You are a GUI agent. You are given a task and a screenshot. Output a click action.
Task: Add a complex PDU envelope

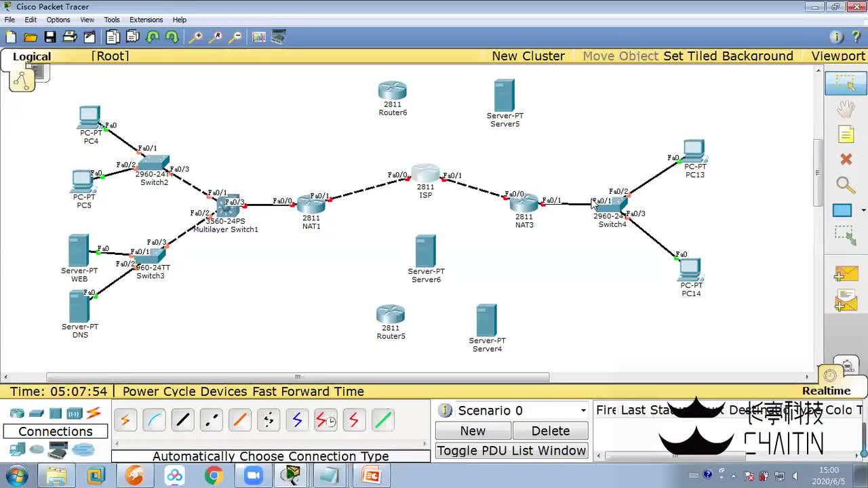(846, 300)
